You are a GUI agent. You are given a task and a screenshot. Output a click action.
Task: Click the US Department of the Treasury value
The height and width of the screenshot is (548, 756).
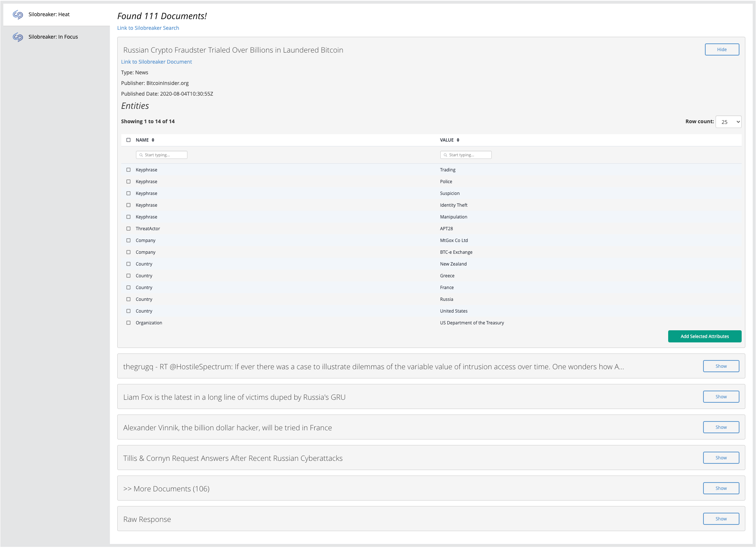click(x=472, y=323)
